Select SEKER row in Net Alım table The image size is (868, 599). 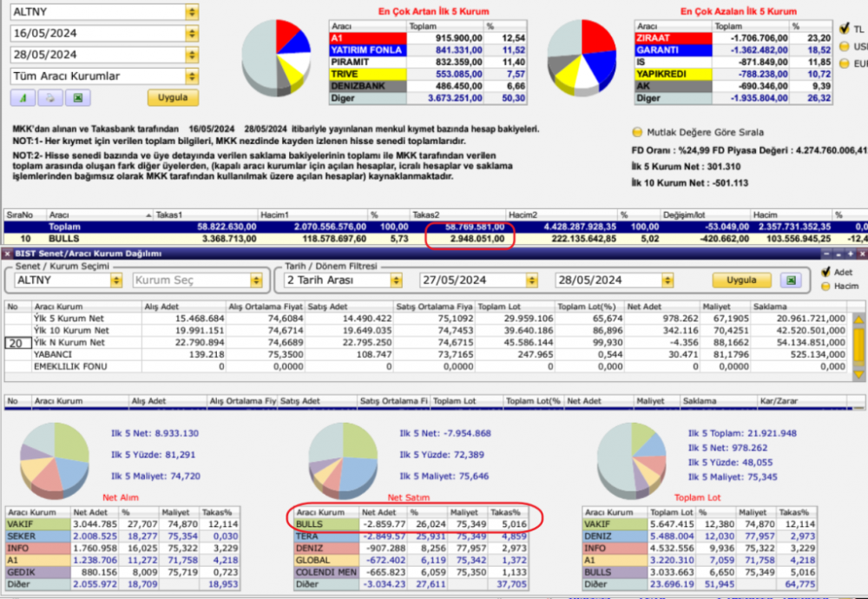click(123, 536)
